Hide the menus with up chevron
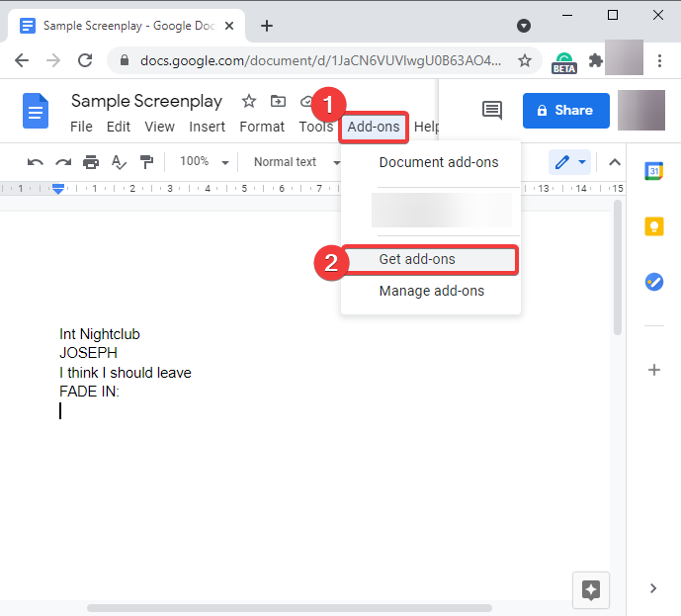Viewport: 681px width, 616px height. point(615,162)
